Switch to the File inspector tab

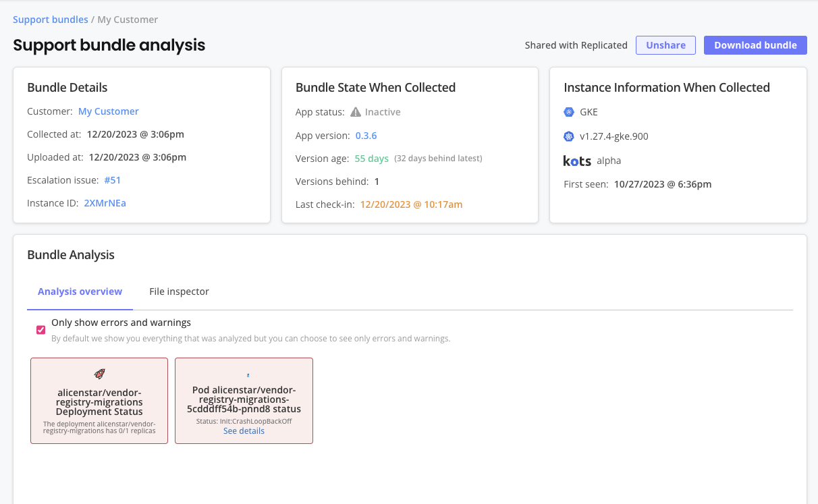(178, 291)
